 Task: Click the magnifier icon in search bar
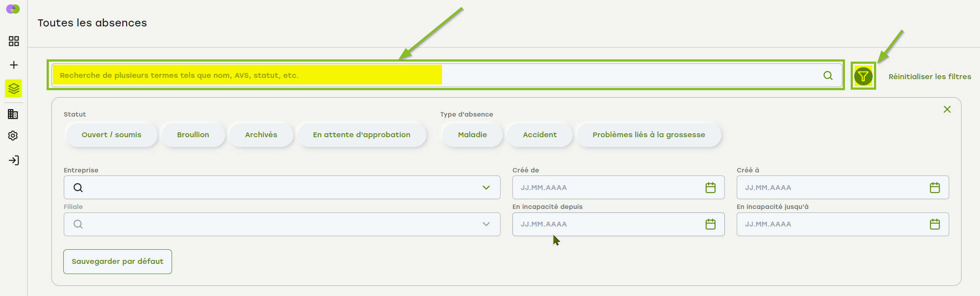828,76
